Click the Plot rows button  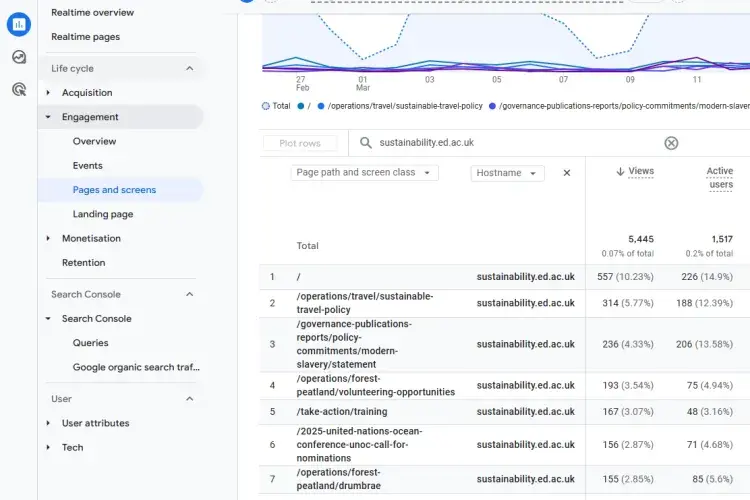[300, 143]
